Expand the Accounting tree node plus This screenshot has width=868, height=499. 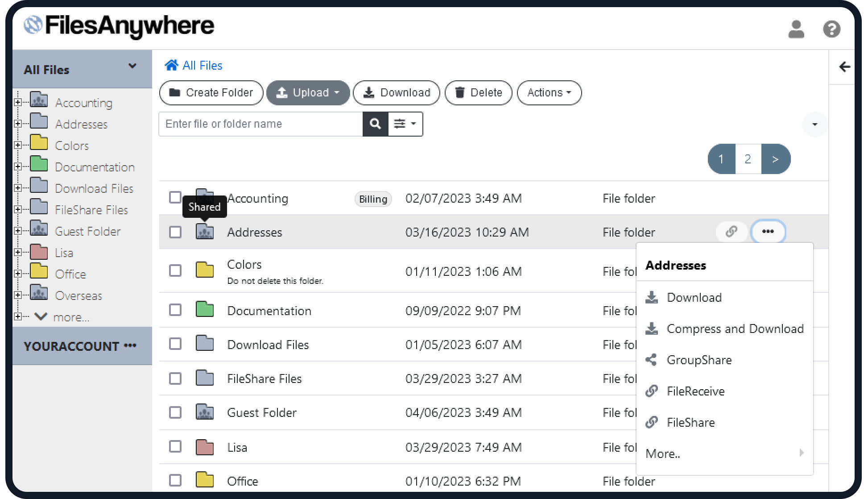pos(18,102)
